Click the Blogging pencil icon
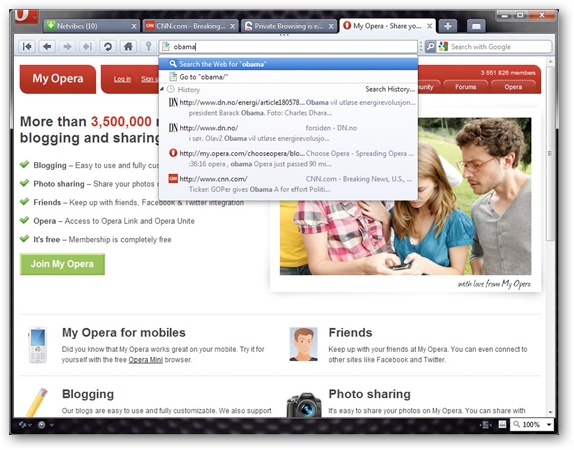The width and height of the screenshot is (574, 450). point(37,402)
